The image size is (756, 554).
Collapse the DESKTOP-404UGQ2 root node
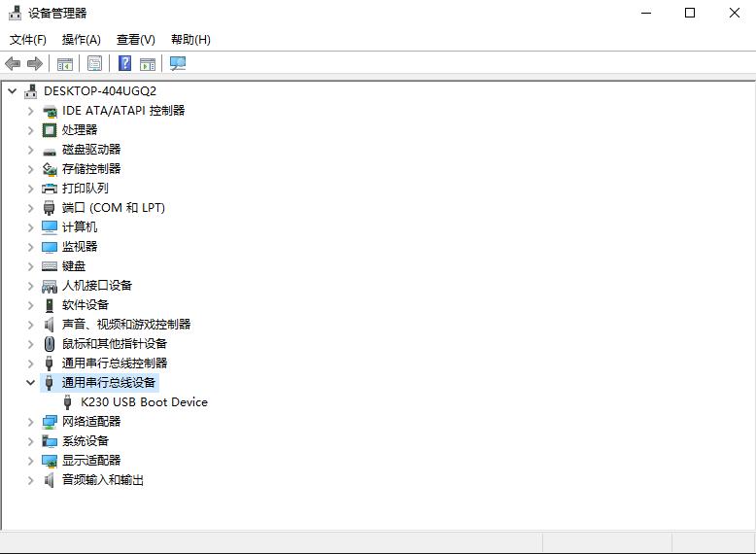pos(12,91)
